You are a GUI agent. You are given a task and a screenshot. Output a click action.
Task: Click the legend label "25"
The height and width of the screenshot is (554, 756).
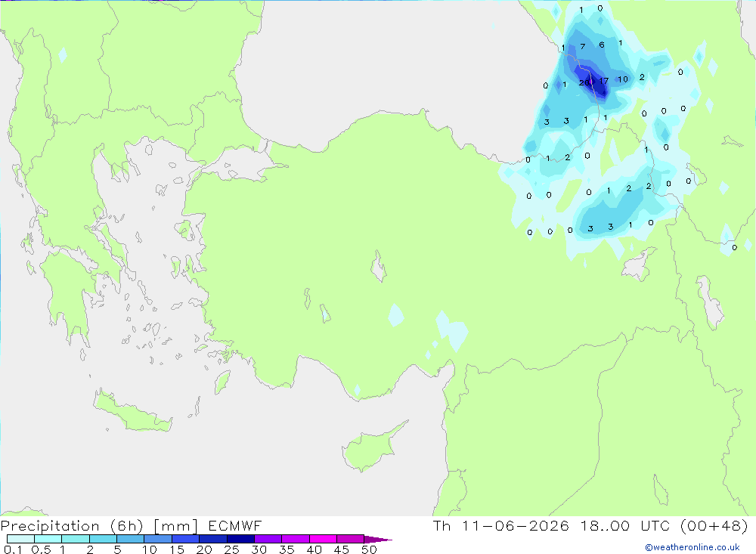pos(231,549)
